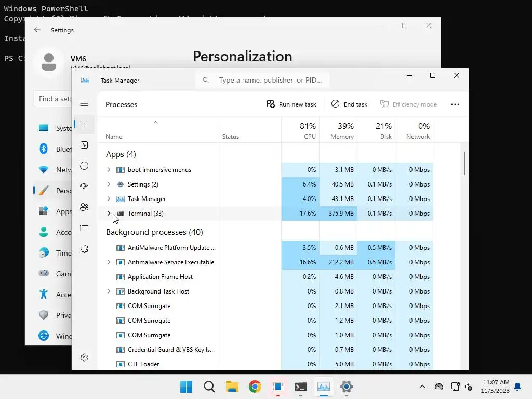Open Windows Update icon in Settings sidebar
Viewport: 532px width, 399px height.
coord(44,336)
